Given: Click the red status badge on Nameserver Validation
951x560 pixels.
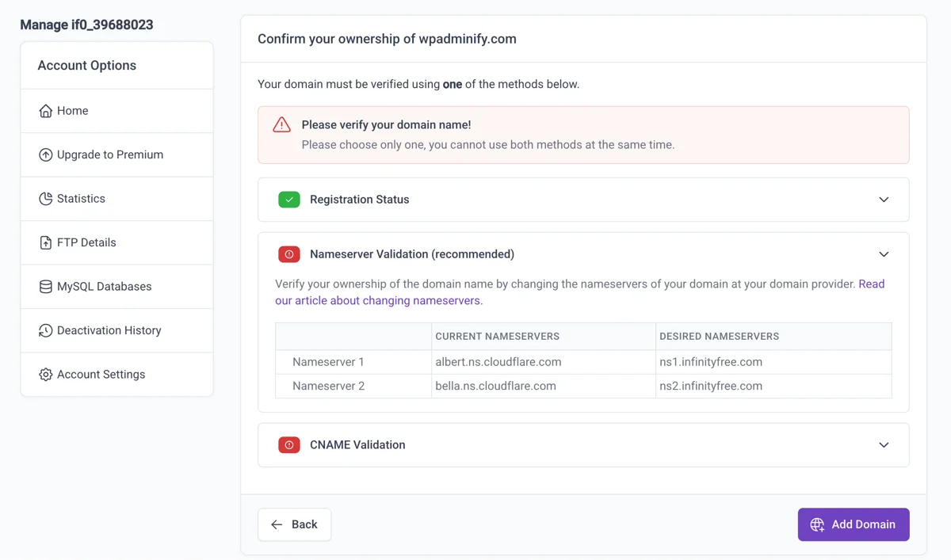Looking at the screenshot, I should click(x=289, y=254).
